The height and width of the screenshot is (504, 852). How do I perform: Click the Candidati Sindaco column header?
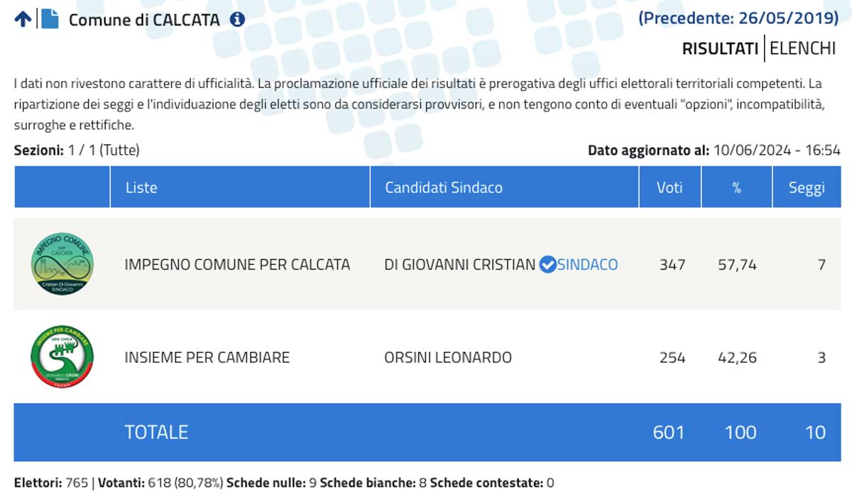[505, 187]
